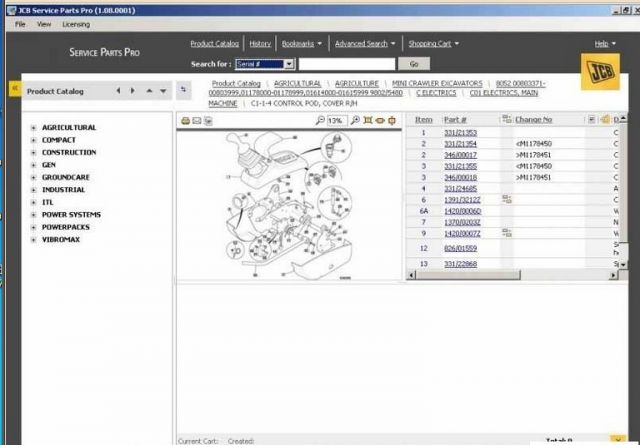The height and width of the screenshot is (445, 640).
Task: Click the export icon beside email
Action: pos(208,120)
